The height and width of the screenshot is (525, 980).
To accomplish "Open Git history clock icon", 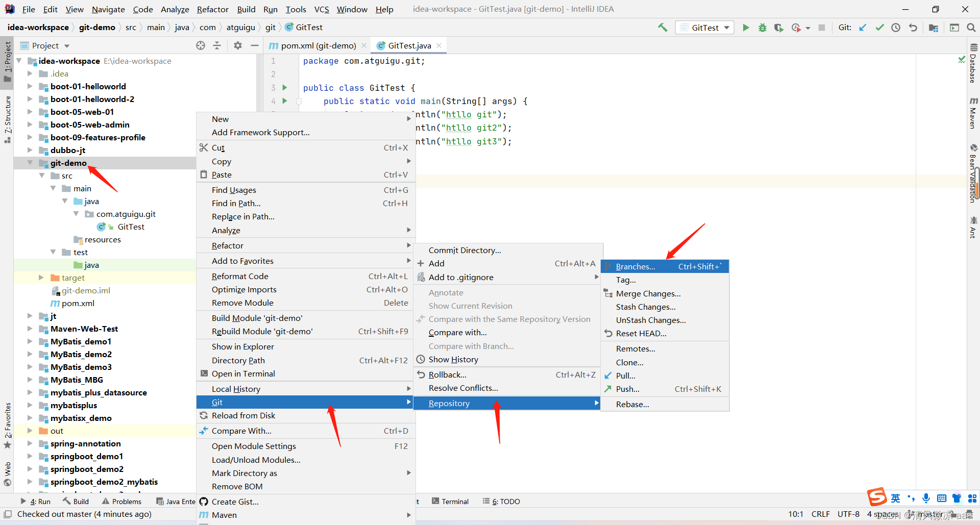I will [x=896, y=28].
